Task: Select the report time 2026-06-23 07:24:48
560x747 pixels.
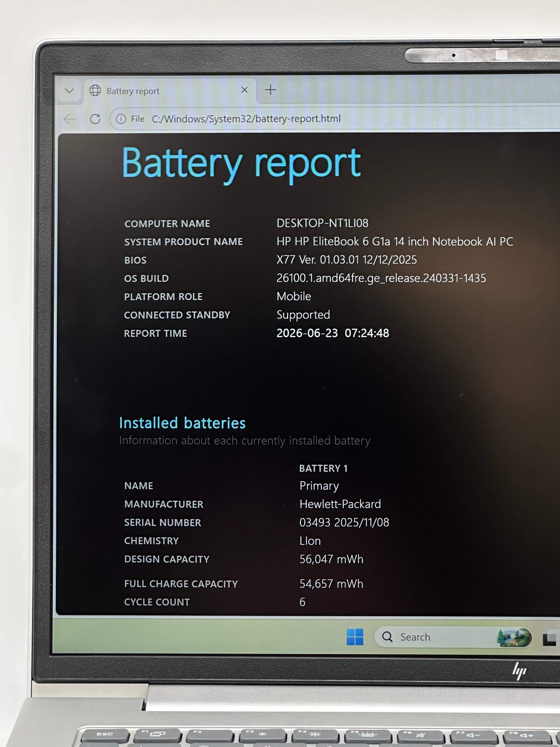Action: [333, 333]
